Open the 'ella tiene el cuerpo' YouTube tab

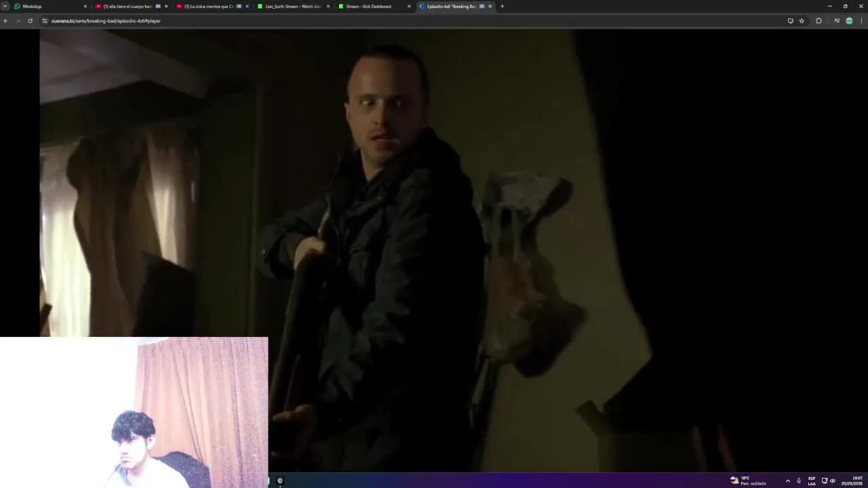pos(131,6)
